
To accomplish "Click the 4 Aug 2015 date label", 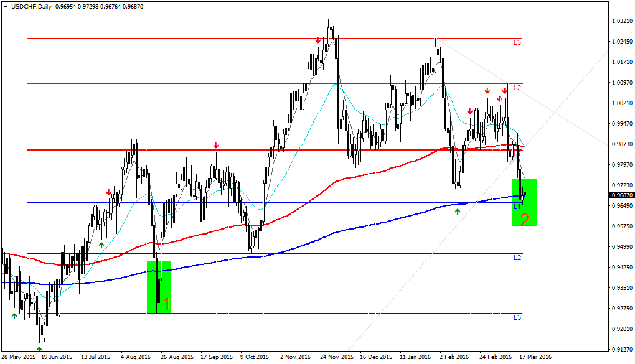I will pyautogui.click(x=136, y=357).
